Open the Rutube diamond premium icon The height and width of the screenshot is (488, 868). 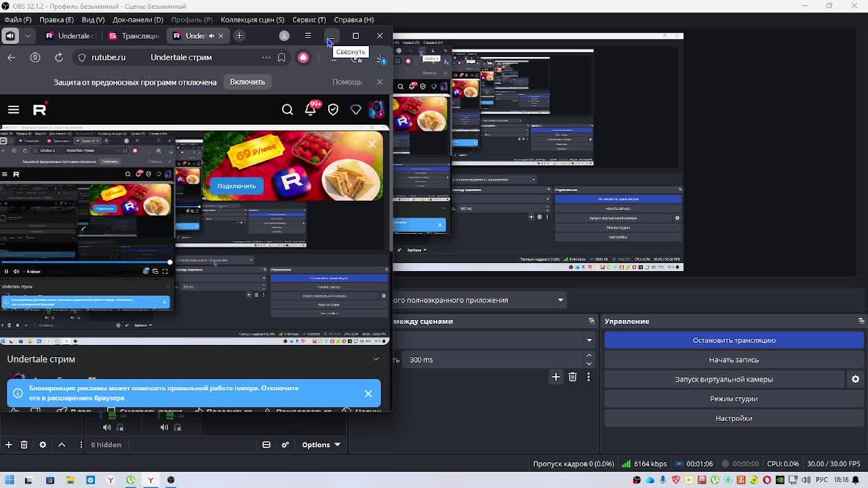[x=356, y=110]
